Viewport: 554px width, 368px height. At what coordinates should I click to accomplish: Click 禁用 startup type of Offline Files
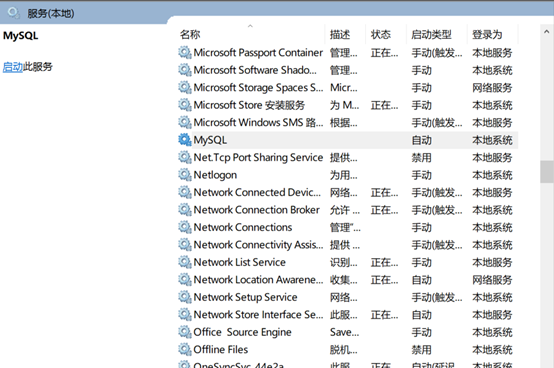(422, 350)
